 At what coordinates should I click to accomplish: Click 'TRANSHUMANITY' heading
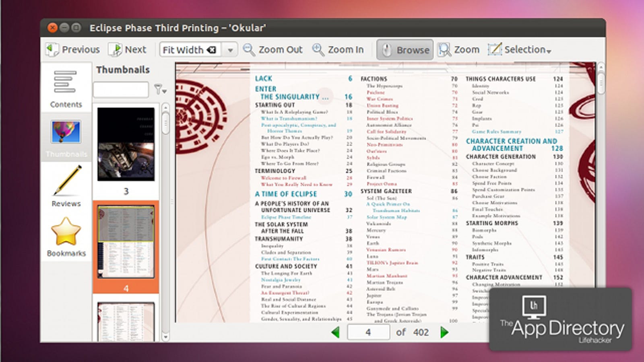click(279, 239)
